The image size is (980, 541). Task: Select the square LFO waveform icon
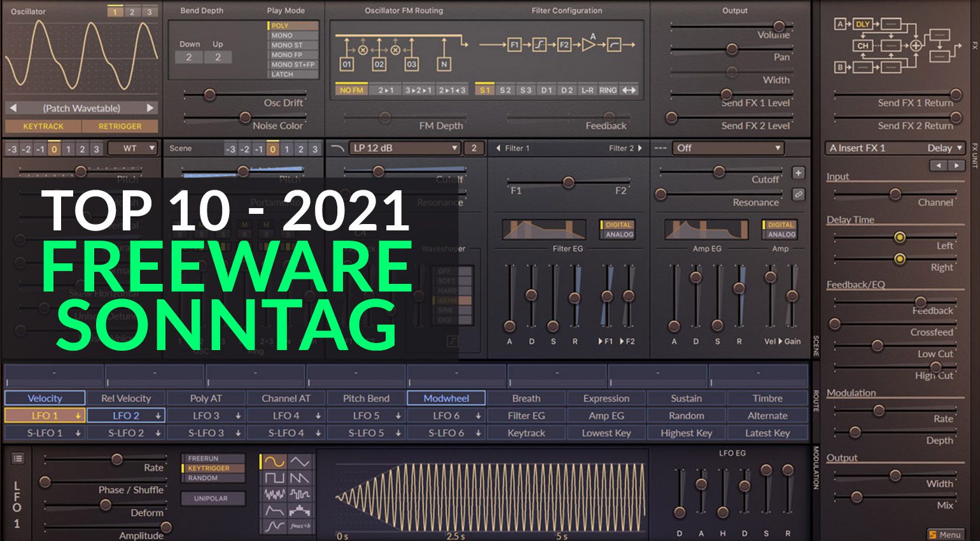point(274,478)
